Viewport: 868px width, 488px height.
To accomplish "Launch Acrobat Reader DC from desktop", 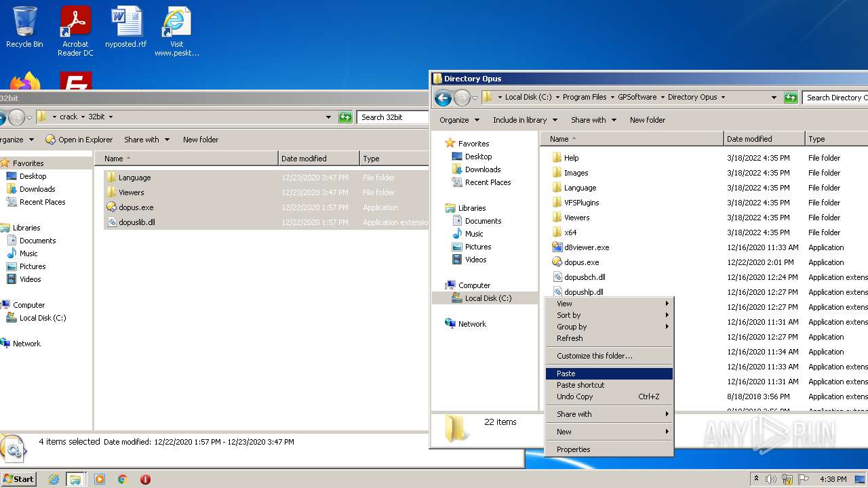I will click(75, 31).
